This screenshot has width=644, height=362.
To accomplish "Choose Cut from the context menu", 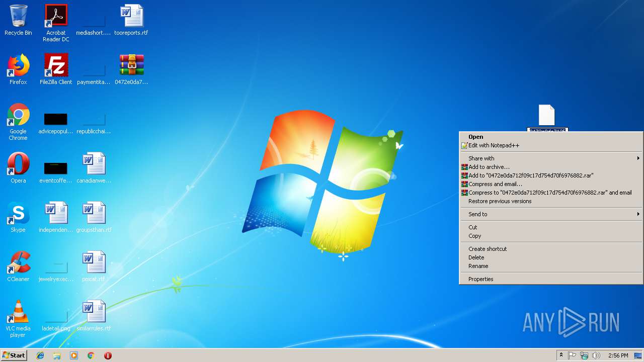I will pyautogui.click(x=551, y=227).
